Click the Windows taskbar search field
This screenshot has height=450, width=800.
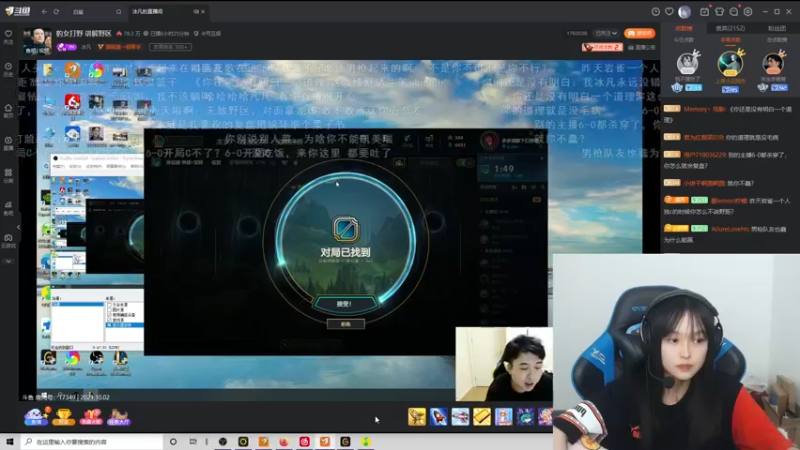92,441
